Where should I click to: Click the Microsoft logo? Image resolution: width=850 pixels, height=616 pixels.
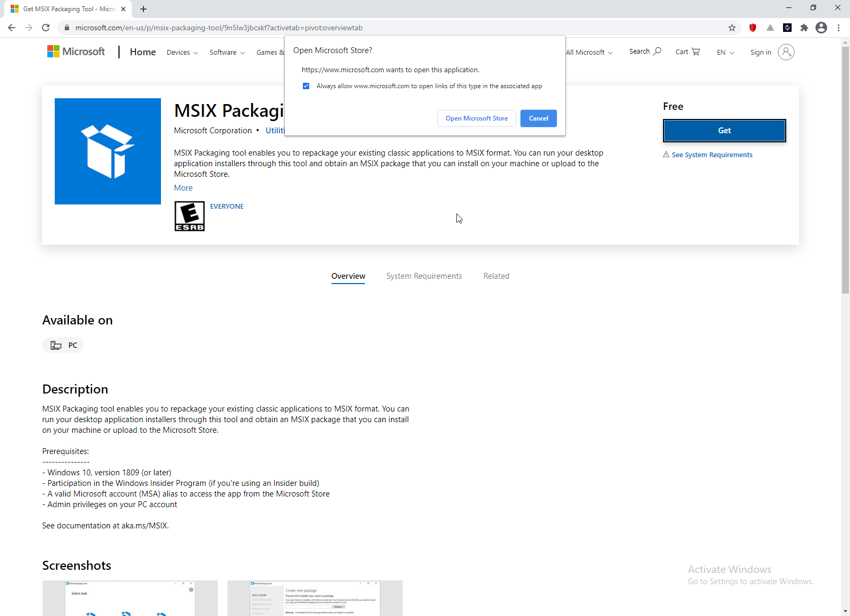point(76,52)
